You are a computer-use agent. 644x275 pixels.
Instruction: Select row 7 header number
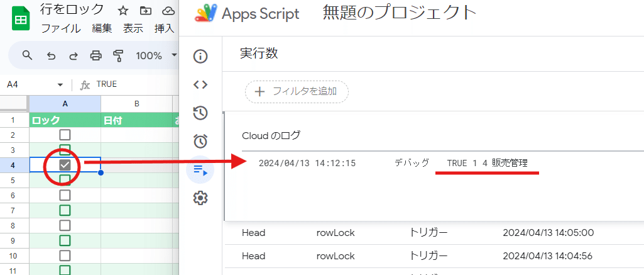click(x=14, y=210)
